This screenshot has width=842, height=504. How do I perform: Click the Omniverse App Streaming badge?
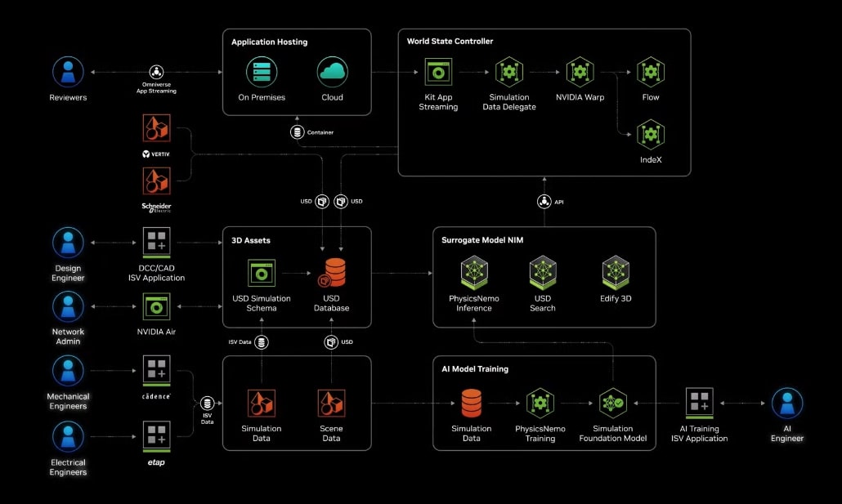[155, 72]
